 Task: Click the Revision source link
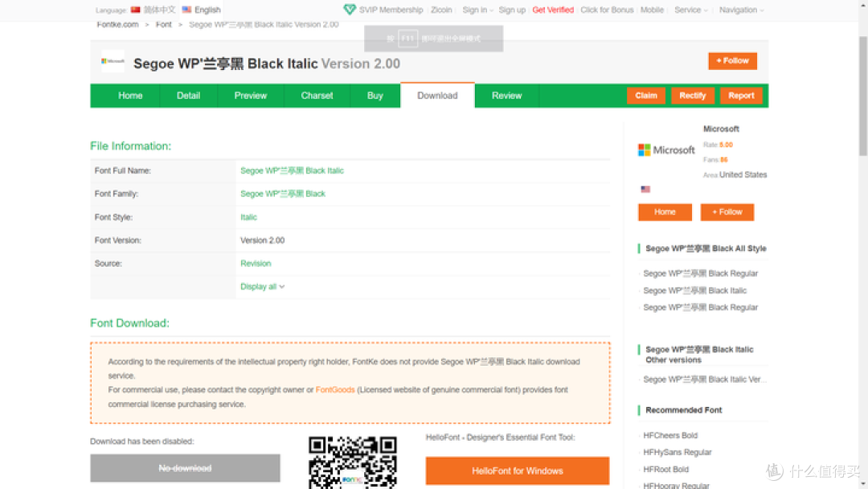tap(256, 264)
